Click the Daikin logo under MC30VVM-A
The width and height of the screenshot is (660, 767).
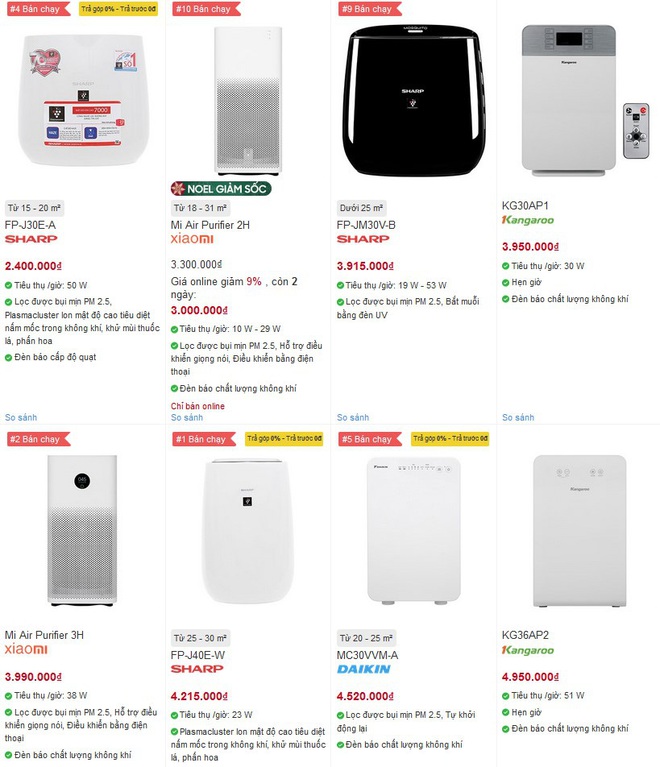pyautogui.click(x=364, y=669)
